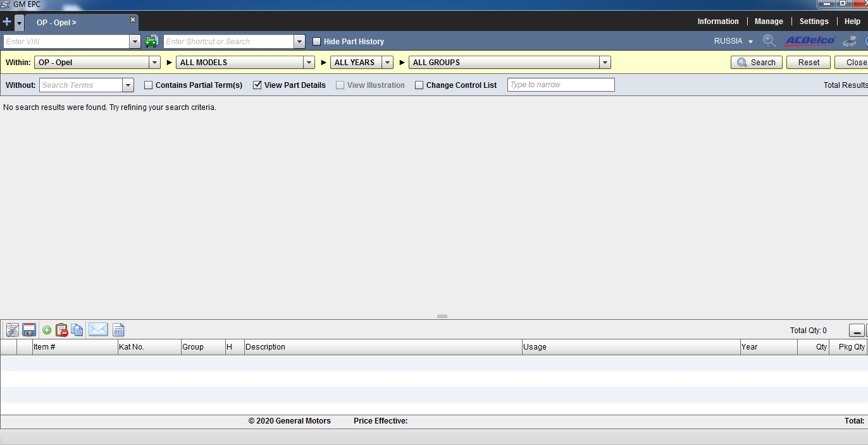Open the Settings menu
The width and height of the screenshot is (868, 445).
tap(814, 21)
